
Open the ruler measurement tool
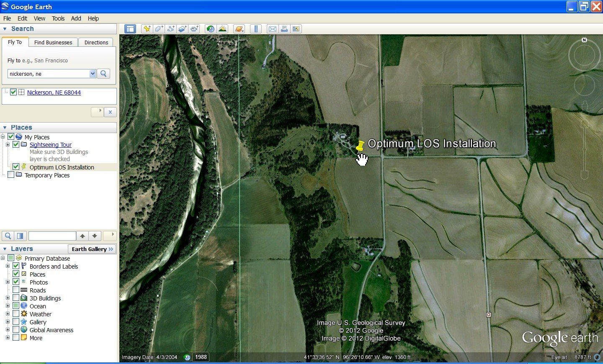coord(255,29)
